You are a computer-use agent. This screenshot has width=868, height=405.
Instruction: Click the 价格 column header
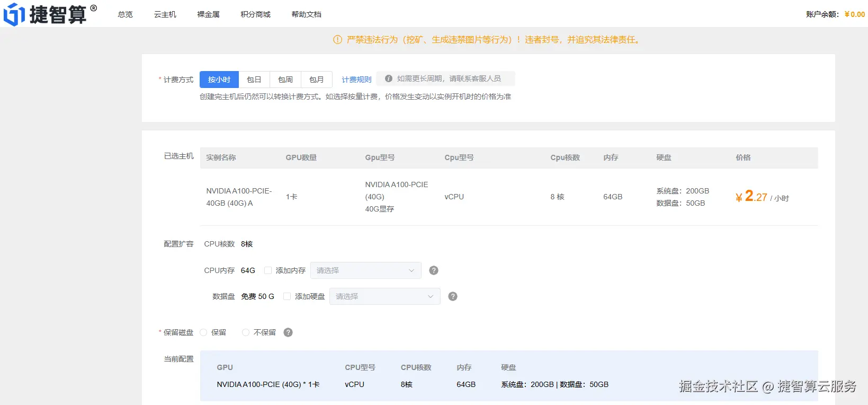point(744,157)
